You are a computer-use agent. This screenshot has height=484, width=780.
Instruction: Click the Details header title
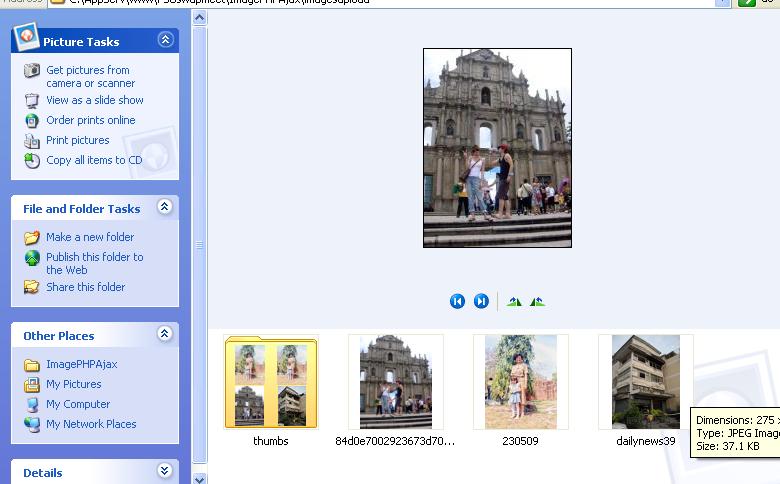click(x=43, y=473)
